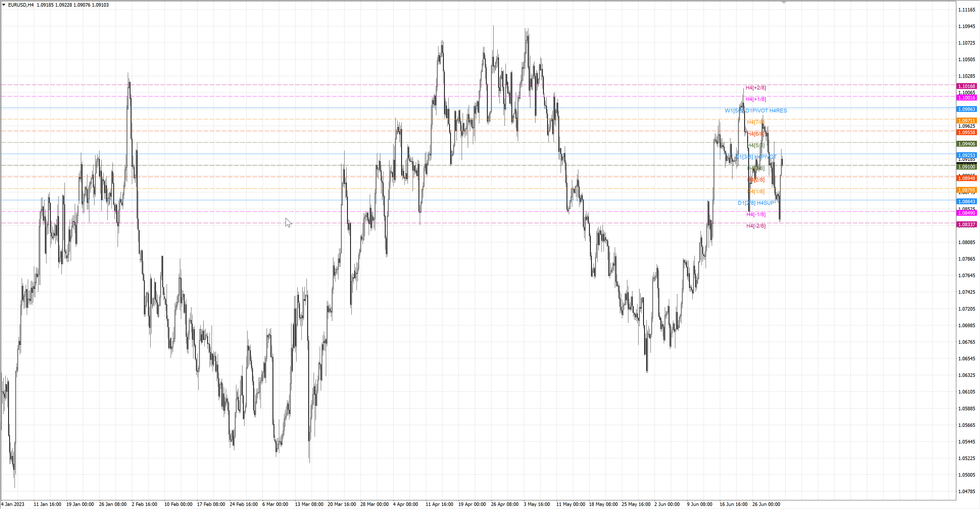Viewport: 980px width, 509px height.
Task: Click the 1.08337 bottom magenta price tag
Action: coord(966,225)
